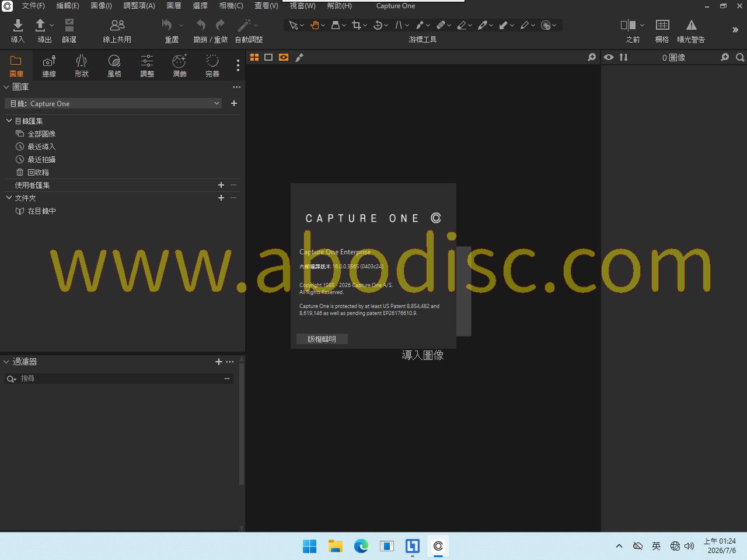747x560 pixels.
Task: Click the browser sort arrows icon
Action: pos(624,57)
